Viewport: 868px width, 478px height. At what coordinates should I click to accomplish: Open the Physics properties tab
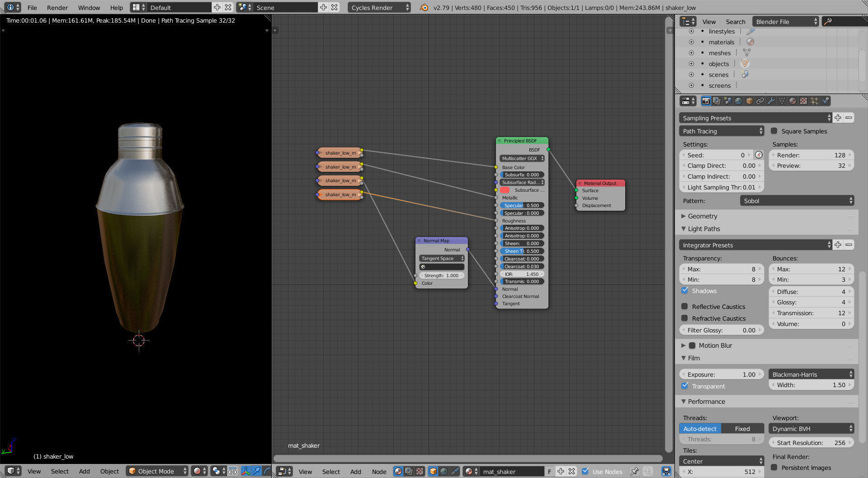click(826, 101)
